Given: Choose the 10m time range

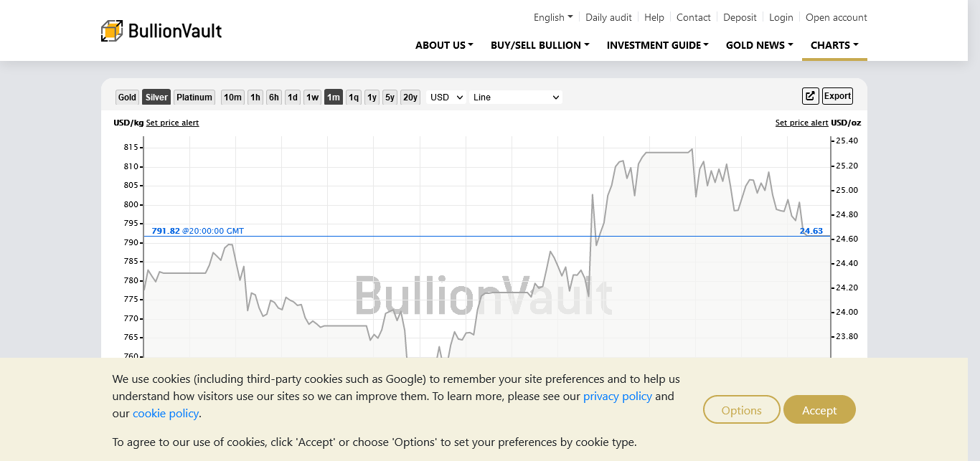Looking at the screenshot, I should 232,98.
